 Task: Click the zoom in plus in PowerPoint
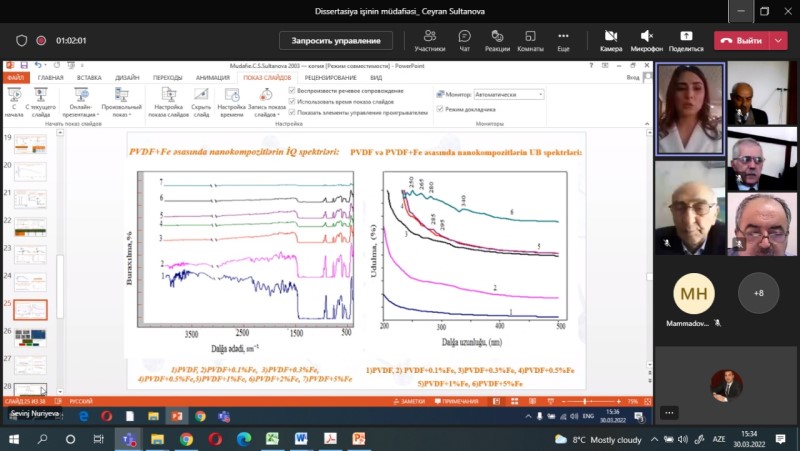point(618,402)
